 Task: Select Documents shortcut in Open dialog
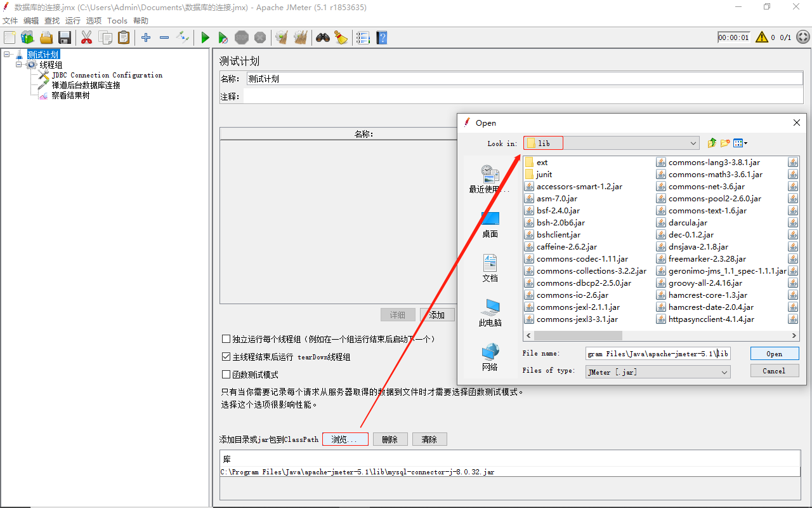490,268
